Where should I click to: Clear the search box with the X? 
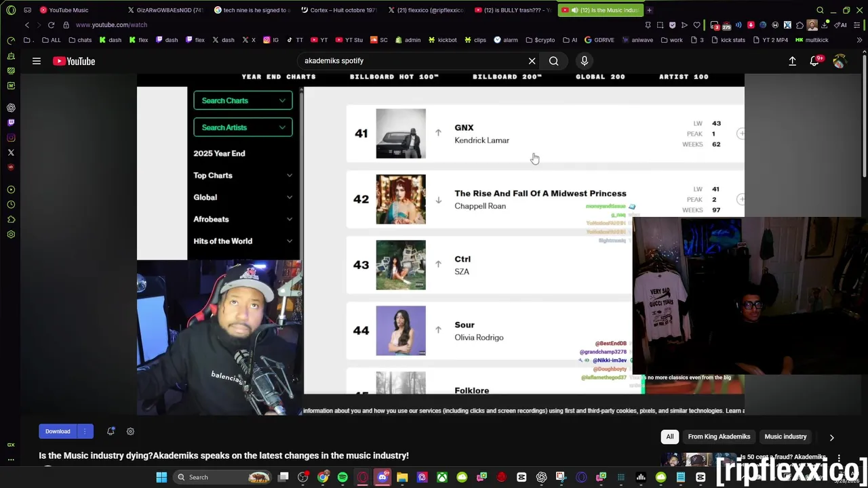click(532, 61)
